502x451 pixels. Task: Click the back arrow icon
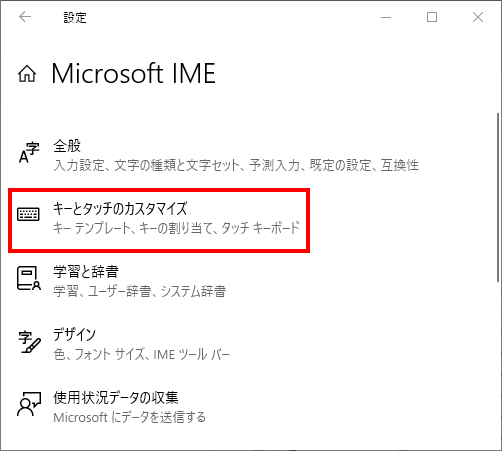click(25, 16)
